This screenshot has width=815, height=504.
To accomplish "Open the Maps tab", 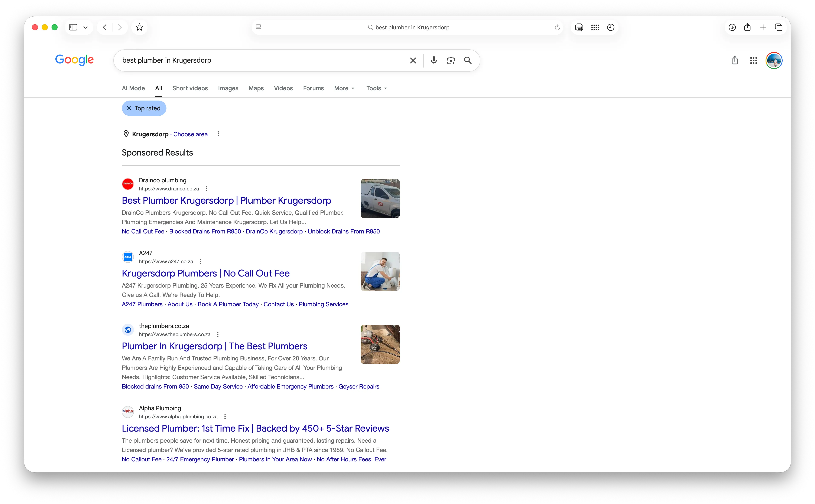I will 256,88.
